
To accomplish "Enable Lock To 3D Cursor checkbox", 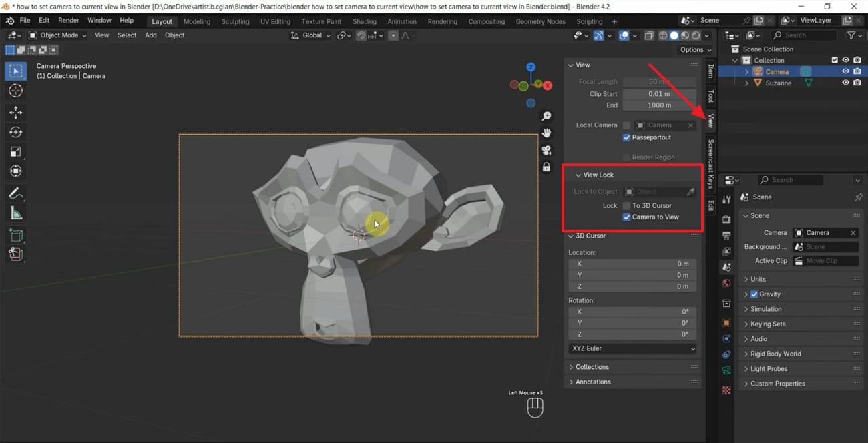I will tap(626, 205).
